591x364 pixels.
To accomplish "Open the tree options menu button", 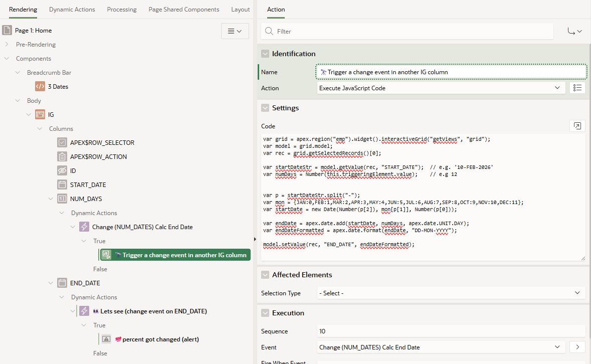I will click(x=235, y=31).
